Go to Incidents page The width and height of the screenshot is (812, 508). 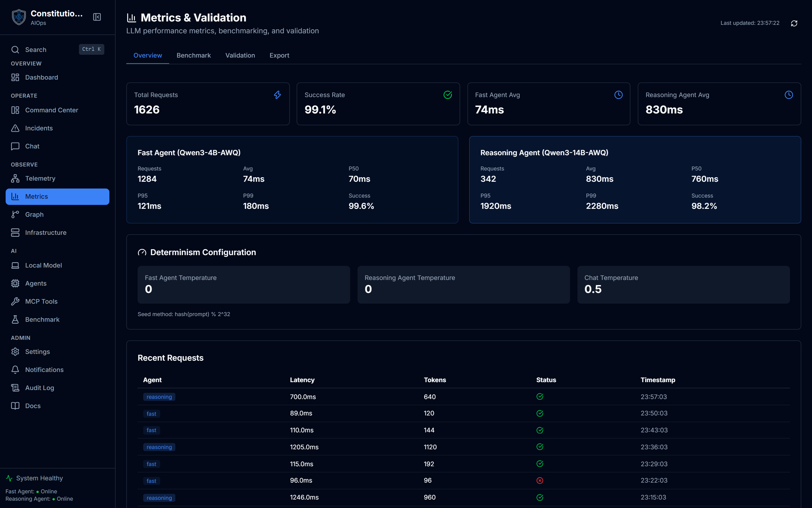pos(58,128)
